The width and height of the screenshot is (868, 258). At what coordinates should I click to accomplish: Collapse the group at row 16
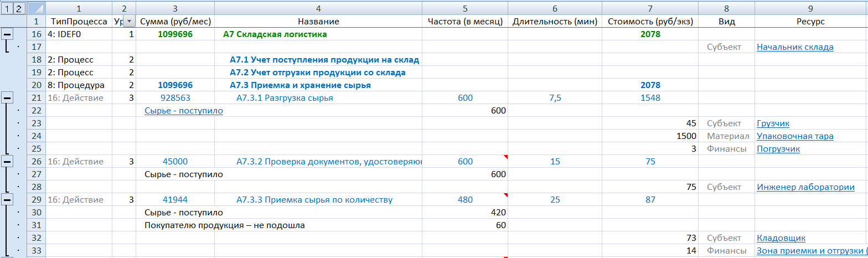click(8, 34)
